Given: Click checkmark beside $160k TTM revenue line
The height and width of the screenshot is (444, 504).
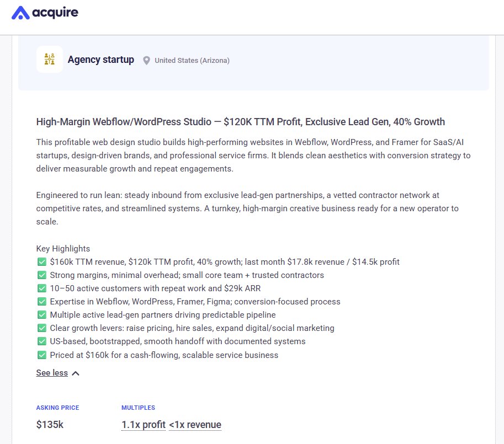Looking at the screenshot, I should [x=42, y=262].
